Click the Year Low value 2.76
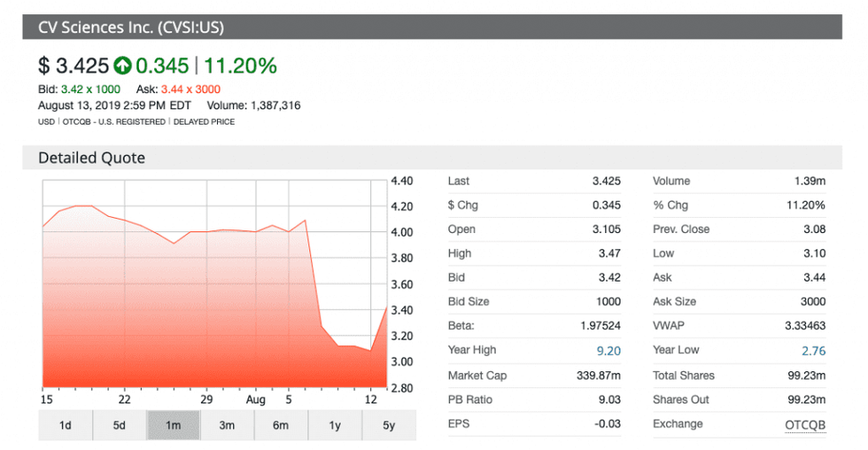Image resolution: width=868 pixels, height=450 pixels. pyautogui.click(x=812, y=351)
